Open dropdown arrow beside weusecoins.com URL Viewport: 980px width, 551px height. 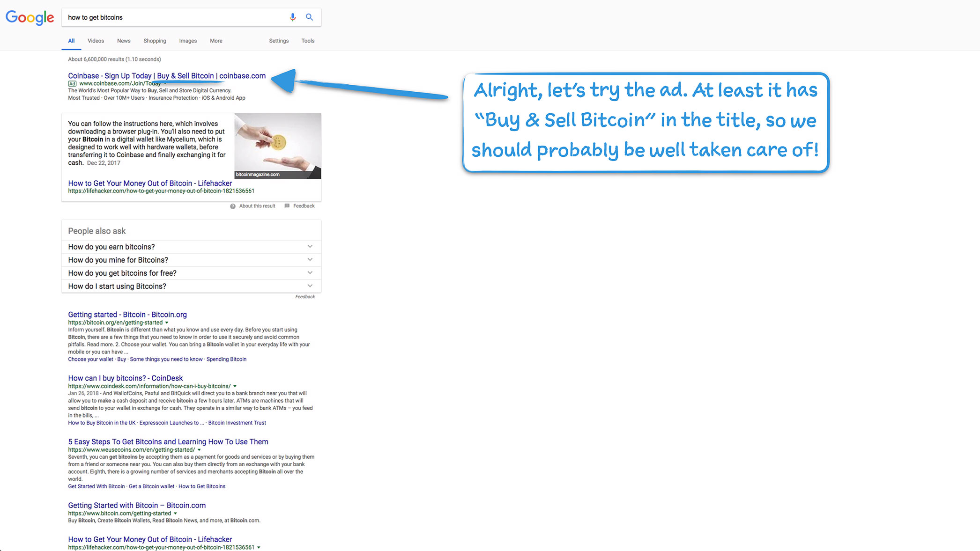point(199,450)
